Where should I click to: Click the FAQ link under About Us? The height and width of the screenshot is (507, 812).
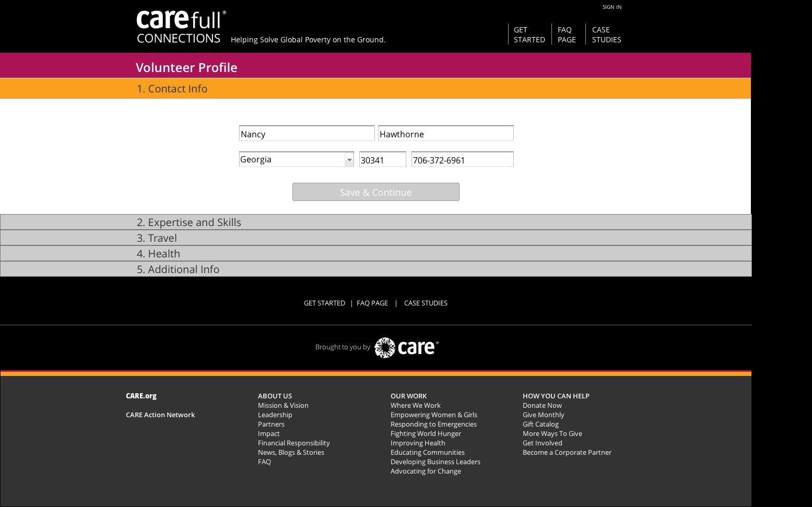click(264, 462)
